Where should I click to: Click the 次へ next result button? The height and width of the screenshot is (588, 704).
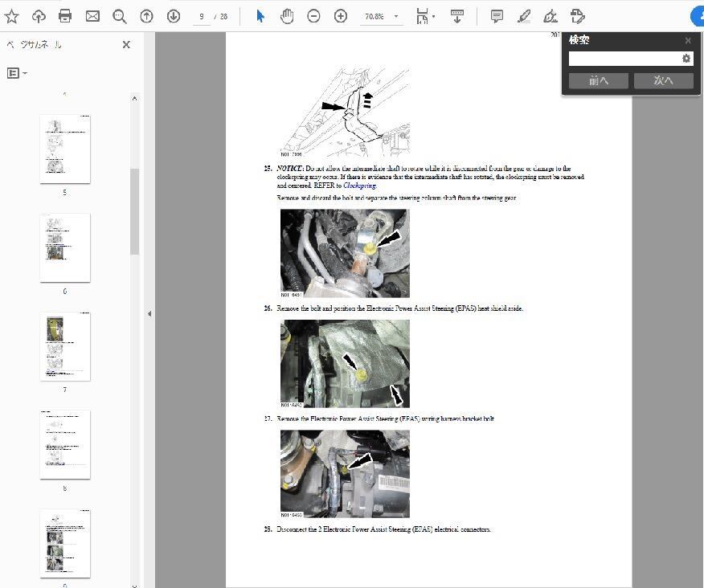[x=664, y=80]
